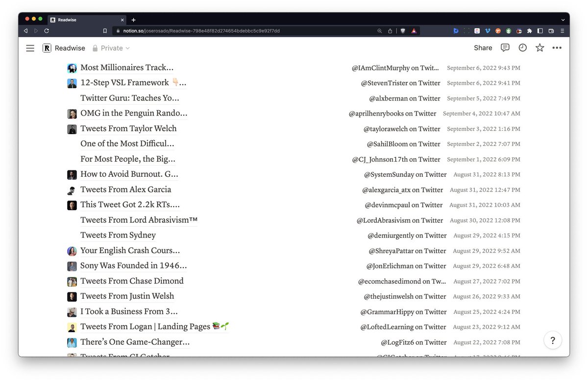The image size is (588, 381).
Task: Toggle the browser sidebar panel icon
Action: (540, 31)
